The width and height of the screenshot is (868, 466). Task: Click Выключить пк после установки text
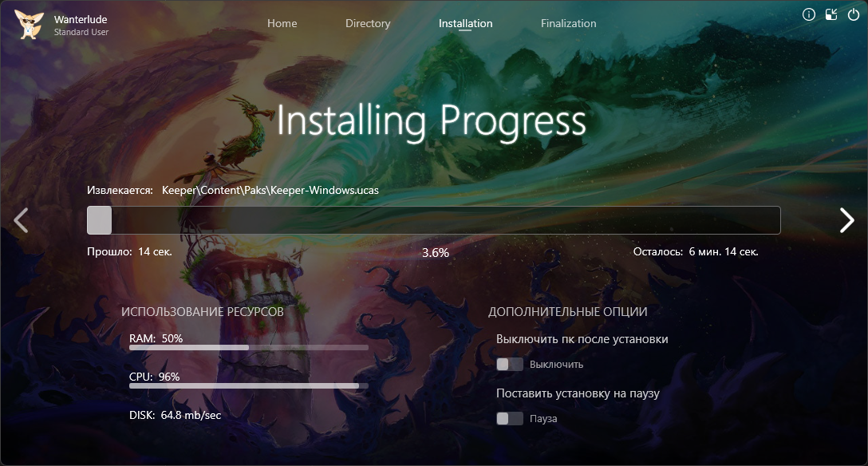[582, 339]
